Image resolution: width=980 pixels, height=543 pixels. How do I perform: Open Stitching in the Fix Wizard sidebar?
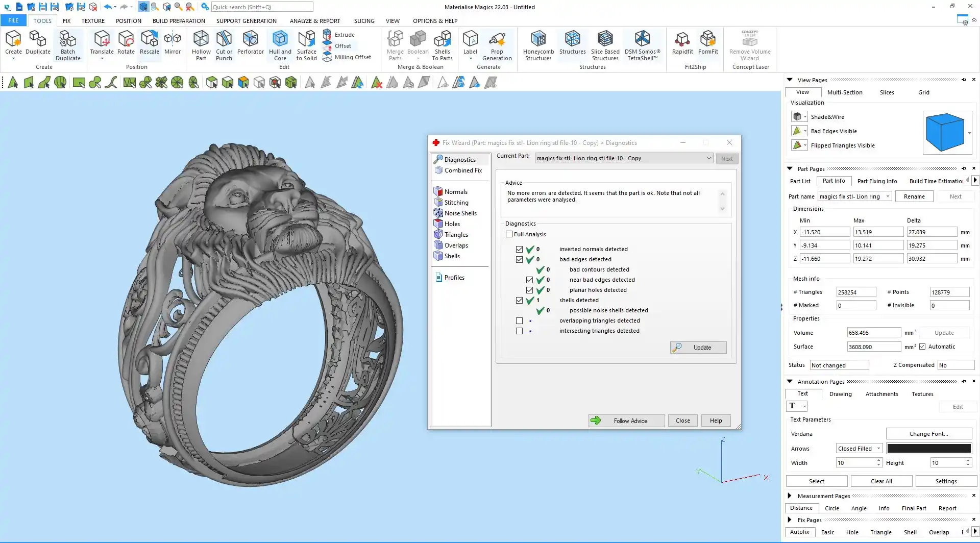tap(456, 203)
